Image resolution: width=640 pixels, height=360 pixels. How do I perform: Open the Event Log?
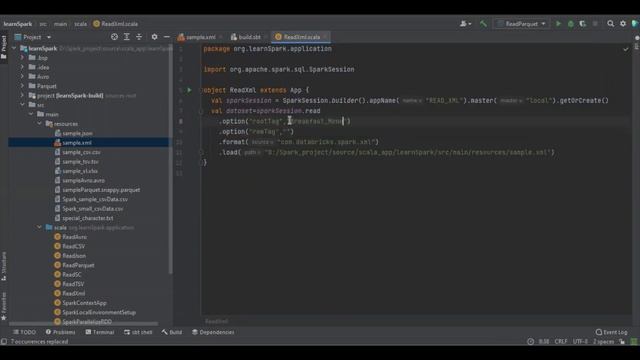click(x=611, y=332)
